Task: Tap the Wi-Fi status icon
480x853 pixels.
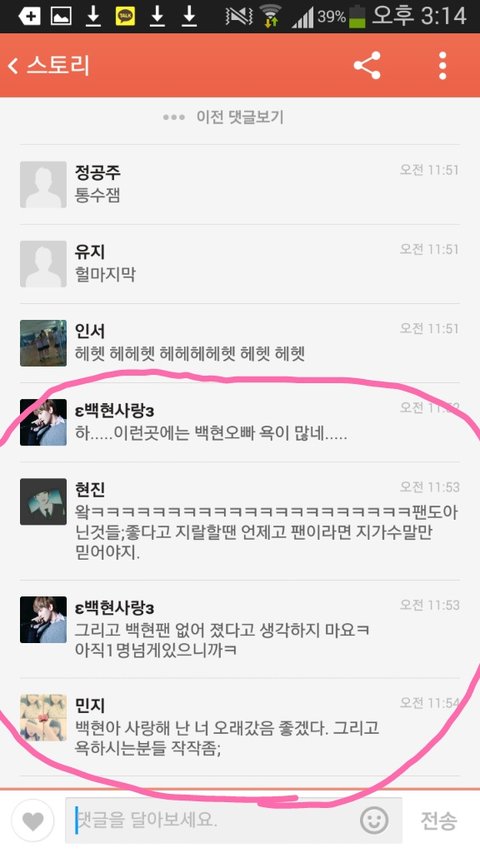Action: click(270, 16)
